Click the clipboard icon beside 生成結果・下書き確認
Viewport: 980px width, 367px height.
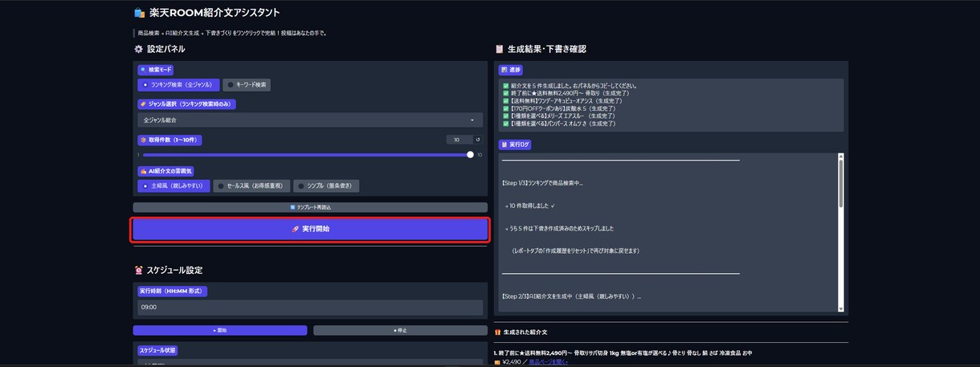pyautogui.click(x=499, y=49)
